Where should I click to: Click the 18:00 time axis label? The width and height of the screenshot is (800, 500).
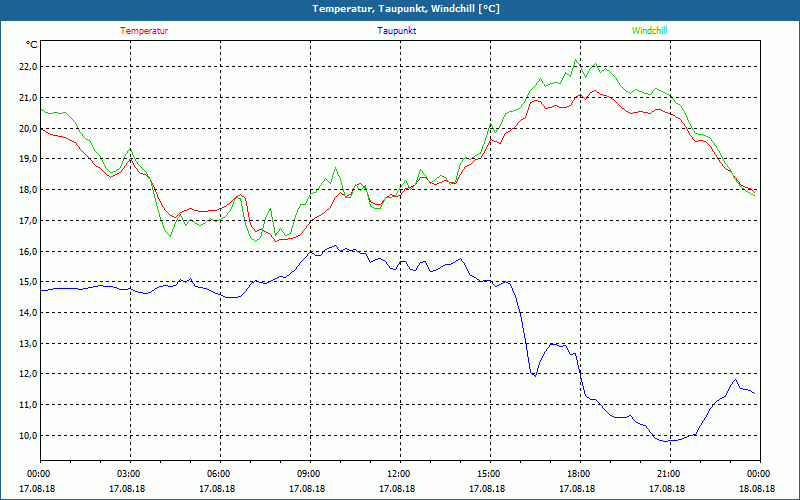click(x=580, y=474)
